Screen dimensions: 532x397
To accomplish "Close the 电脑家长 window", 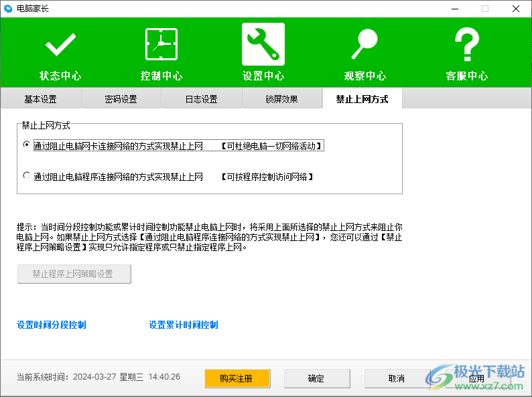I will point(516,9).
